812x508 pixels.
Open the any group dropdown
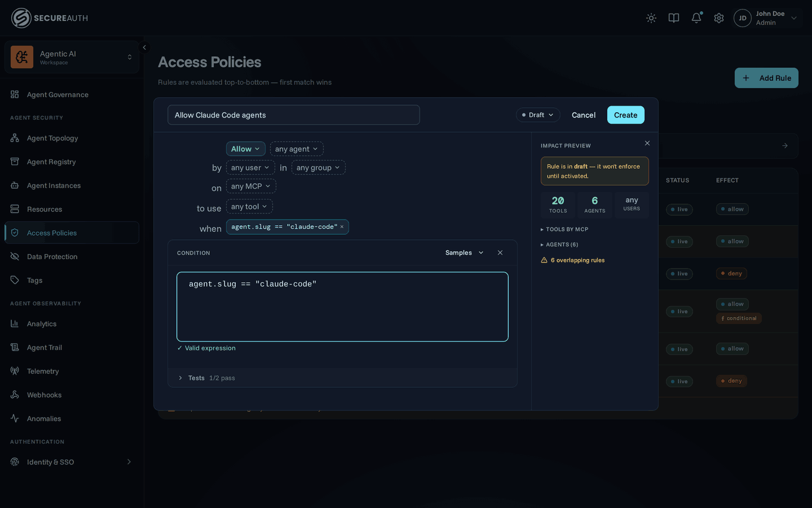coord(319,168)
